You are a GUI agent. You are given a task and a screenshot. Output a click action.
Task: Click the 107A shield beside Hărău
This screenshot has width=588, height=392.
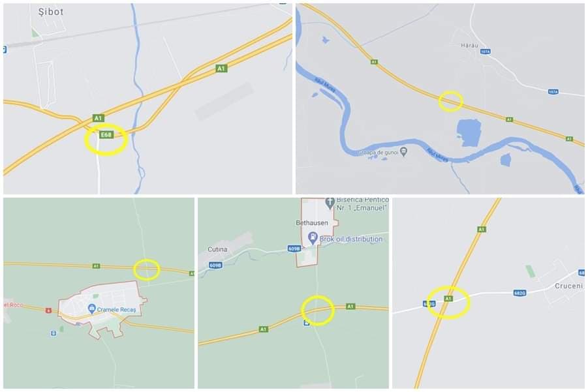click(x=486, y=52)
